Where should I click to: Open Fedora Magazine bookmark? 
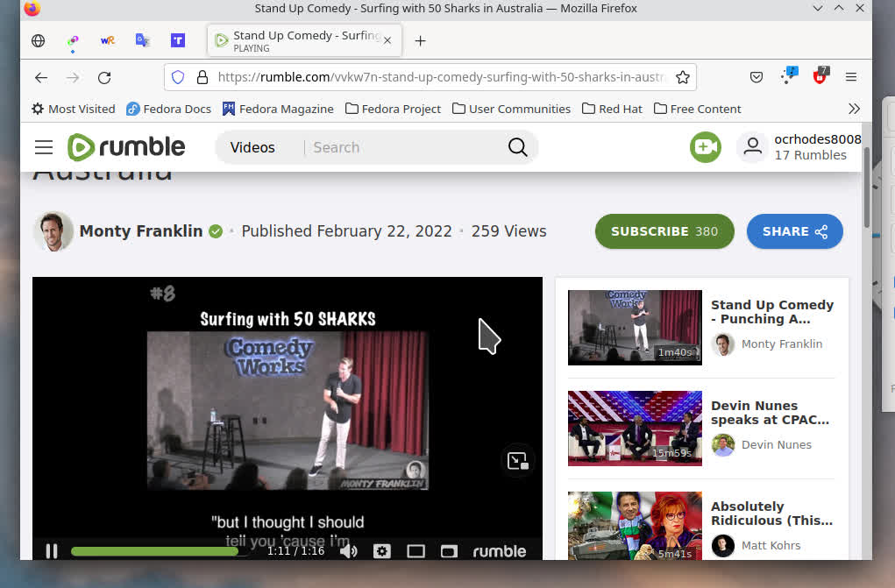(279, 109)
